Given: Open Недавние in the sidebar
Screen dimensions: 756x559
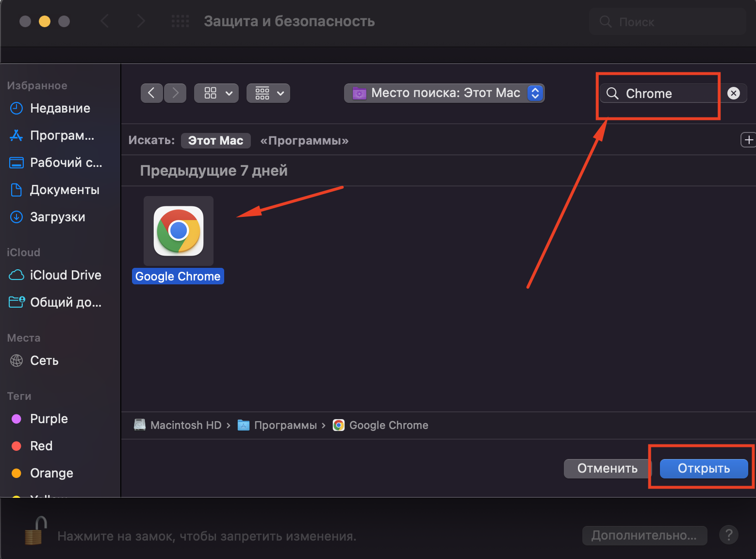Looking at the screenshot, I should pyautogui.click(x=60, y=108).
